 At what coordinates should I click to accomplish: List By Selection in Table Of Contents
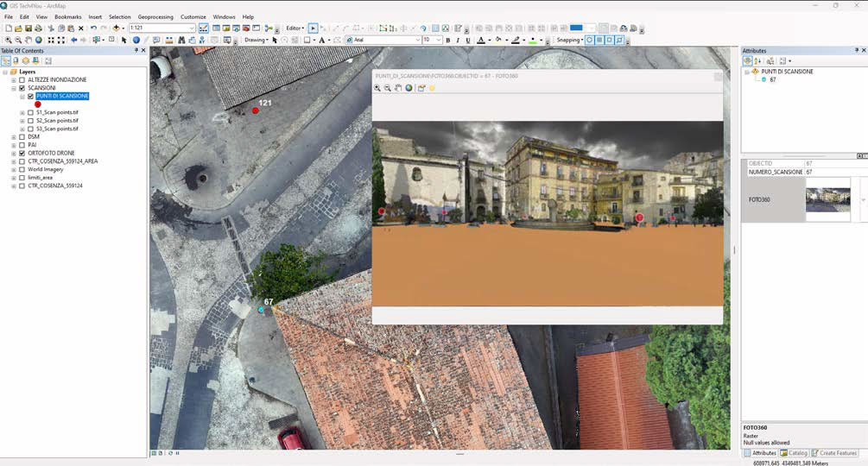pyautogui.click(x=35, y=60)
